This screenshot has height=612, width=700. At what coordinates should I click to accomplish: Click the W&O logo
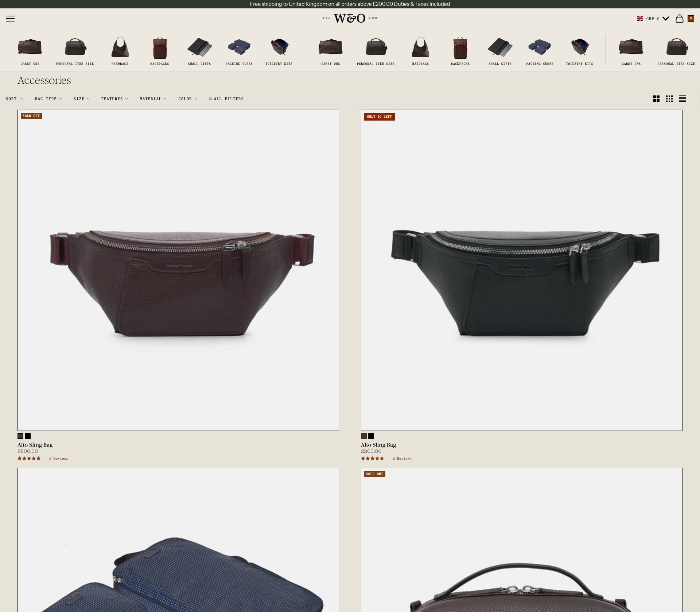350,18
